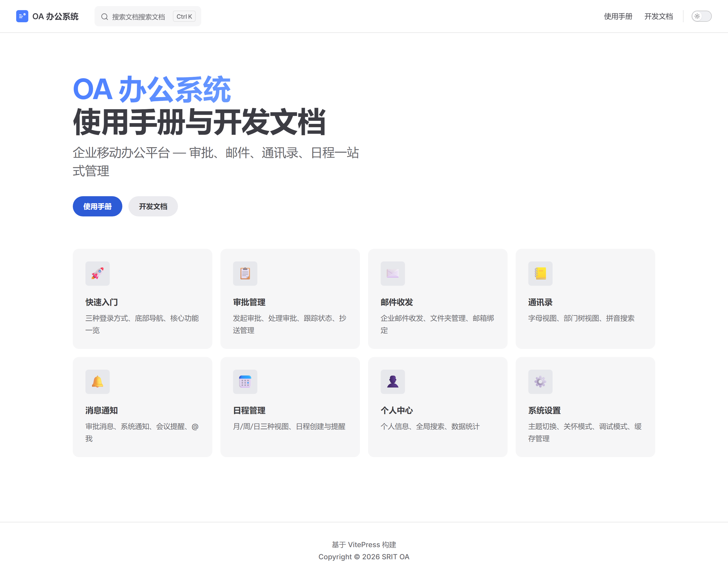Click description 发起审批、处理审批、跟踪状态、抄送管理
Screen dimensions: 728x579
pos(290,324)
